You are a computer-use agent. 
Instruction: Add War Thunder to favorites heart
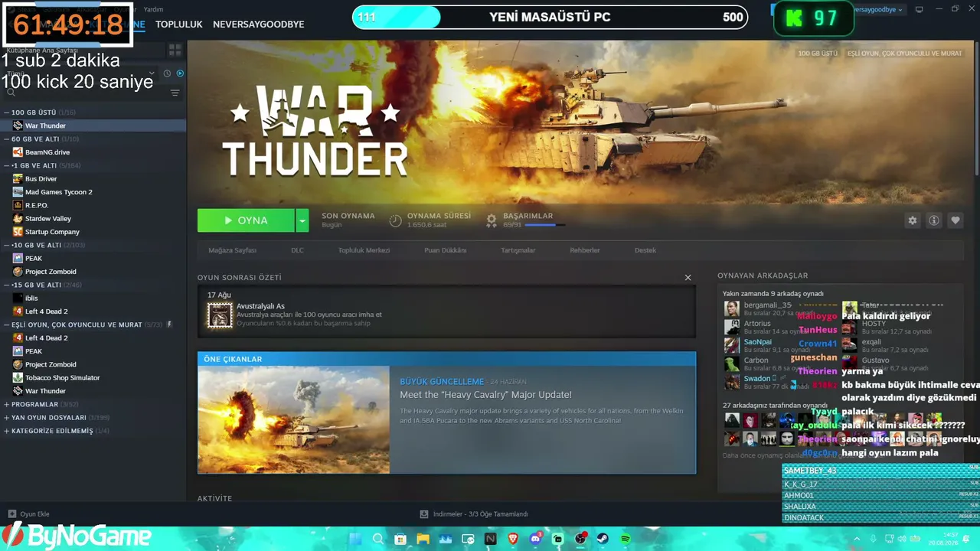955,220
